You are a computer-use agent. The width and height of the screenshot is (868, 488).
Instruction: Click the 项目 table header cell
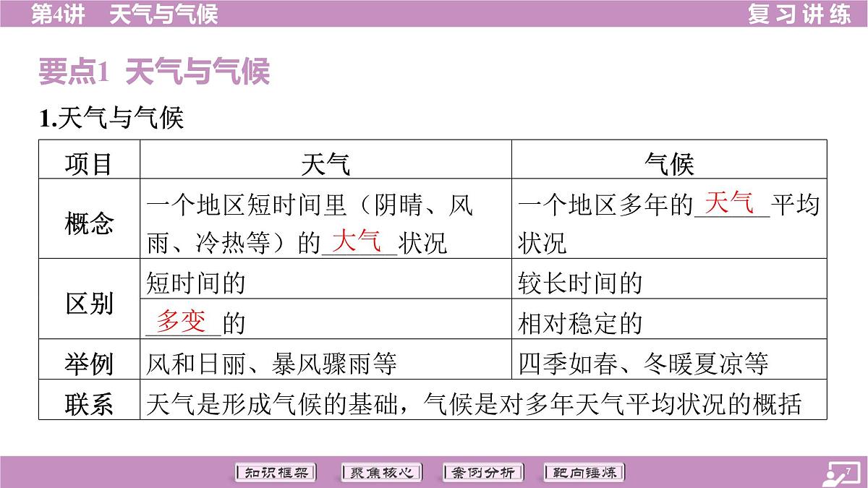tap(90, 160)
